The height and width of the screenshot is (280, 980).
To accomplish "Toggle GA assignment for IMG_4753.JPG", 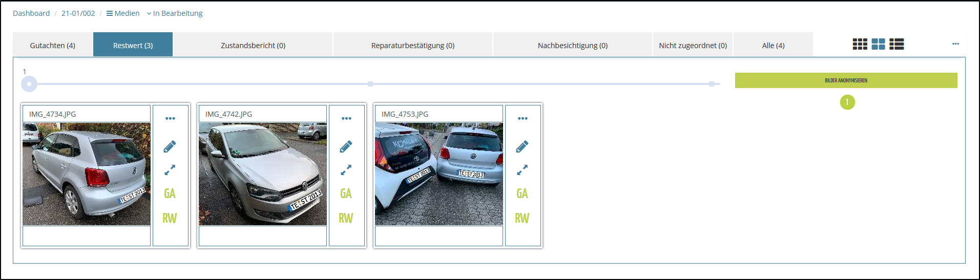I will coord(522,193).
